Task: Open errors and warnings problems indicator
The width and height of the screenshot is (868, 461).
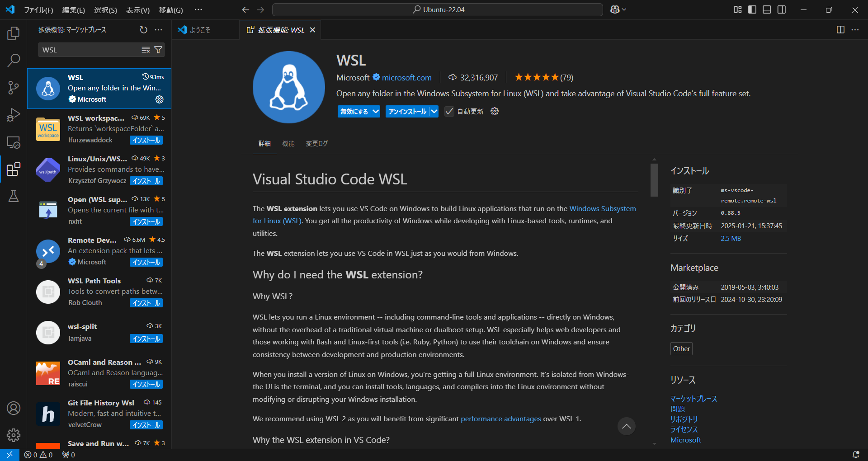Action: (38, 455)
